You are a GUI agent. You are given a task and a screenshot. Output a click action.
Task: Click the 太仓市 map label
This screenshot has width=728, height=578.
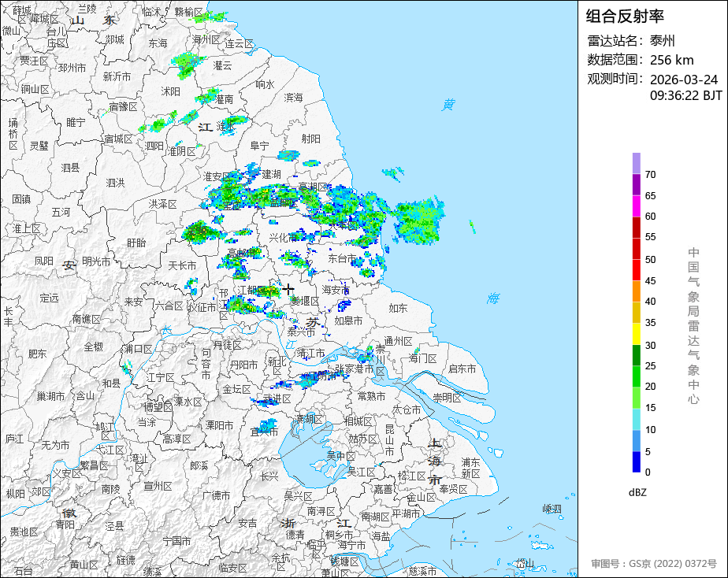[x=407, y=409]
